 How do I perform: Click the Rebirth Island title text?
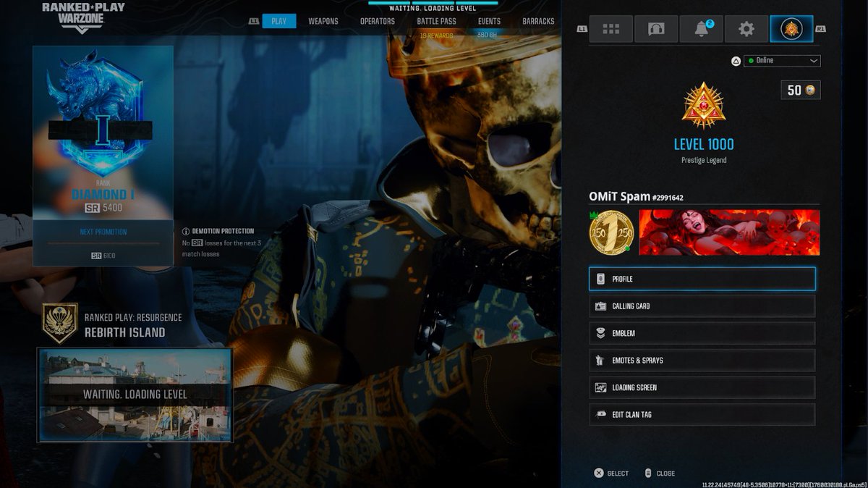click(x=124, y=333)
